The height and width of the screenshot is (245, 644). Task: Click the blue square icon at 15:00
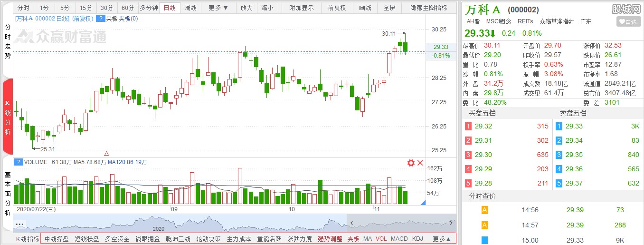point(485,240)
